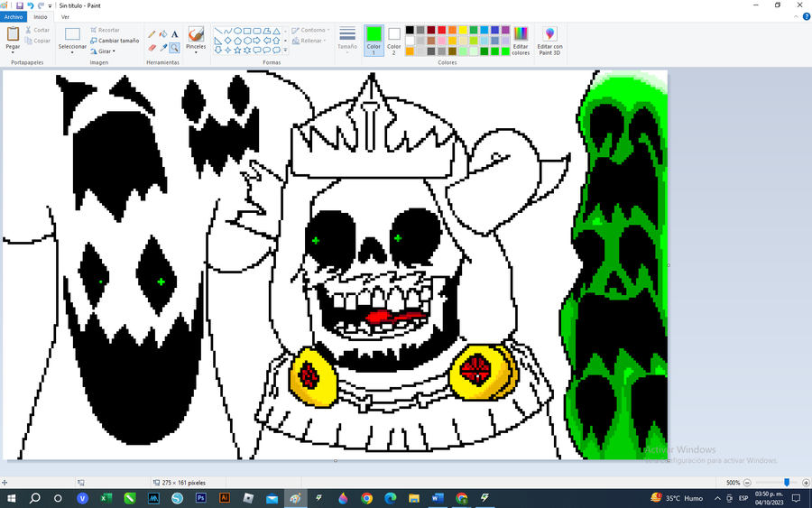Select the Text tool
This screenshot has width=812, height=508.
174,34
